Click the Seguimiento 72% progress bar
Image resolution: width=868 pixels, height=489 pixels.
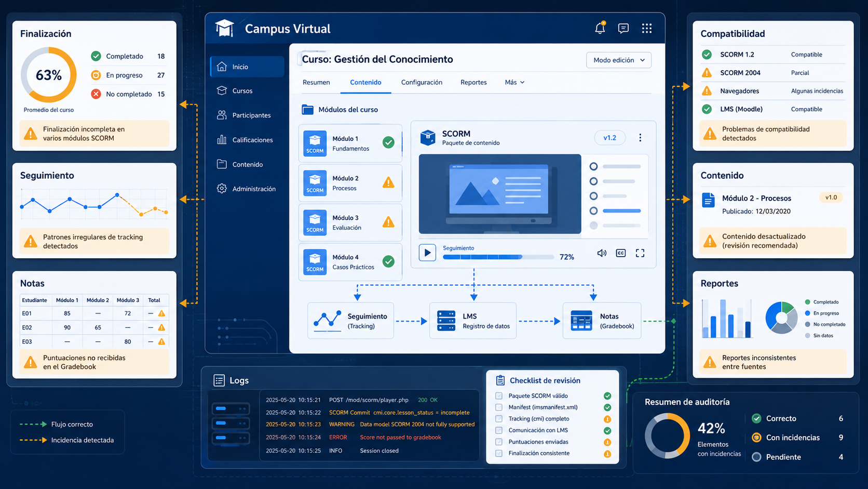coord(498,257)
